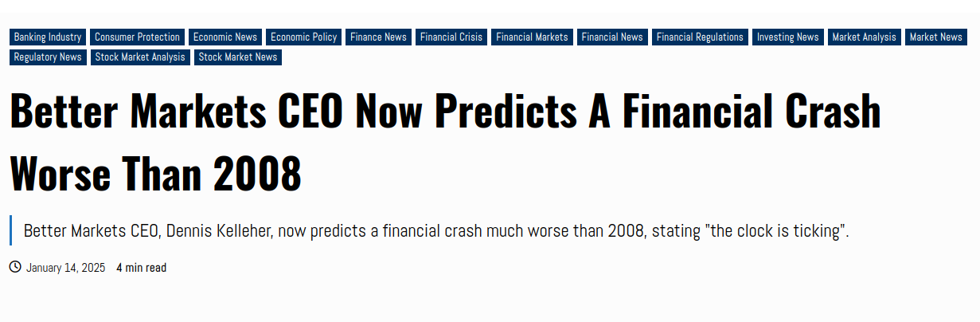The width and height of the screenshot is (980, 322).
Task: Open the Investing News tag
Action: [788, 37]
